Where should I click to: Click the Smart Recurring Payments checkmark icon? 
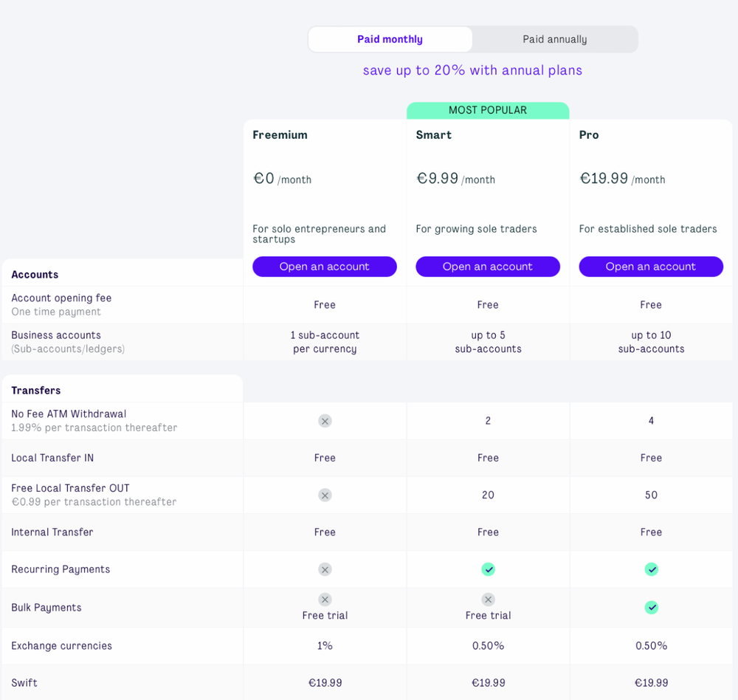(x=488, y=569)
